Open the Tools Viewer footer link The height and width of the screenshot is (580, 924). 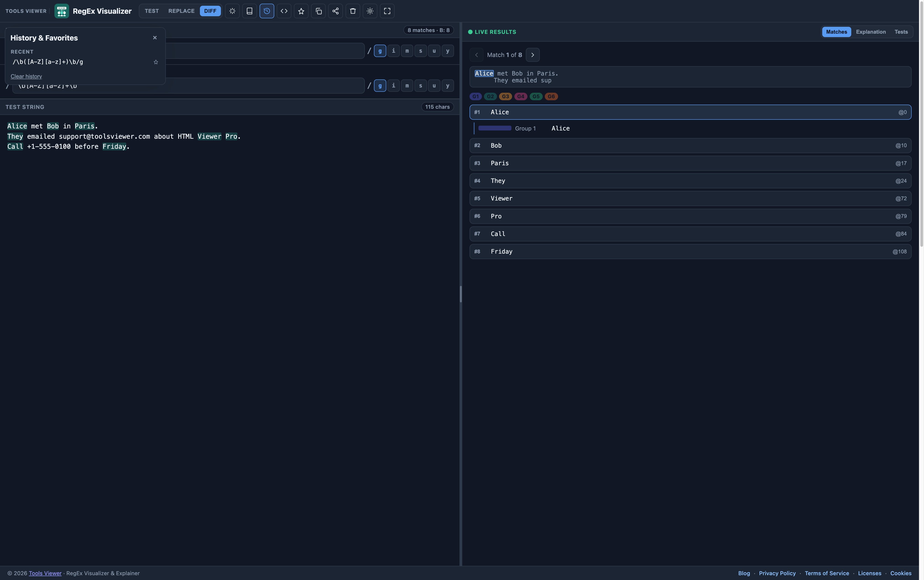[45, 573]
